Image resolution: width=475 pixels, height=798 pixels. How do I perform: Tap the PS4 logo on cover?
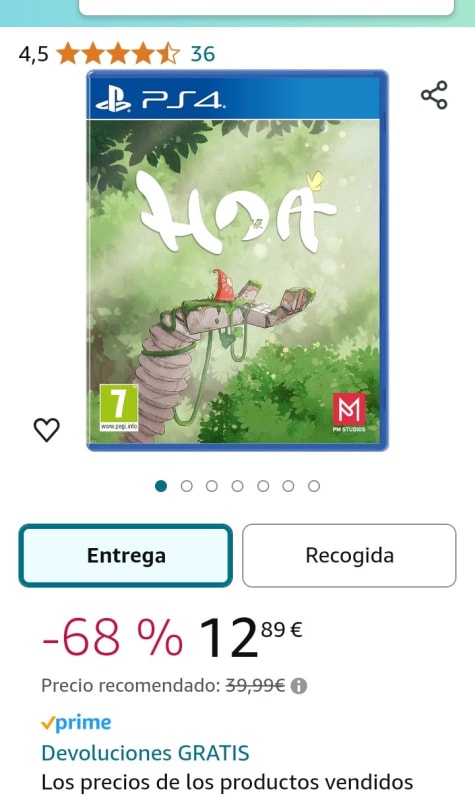(160, 100)
